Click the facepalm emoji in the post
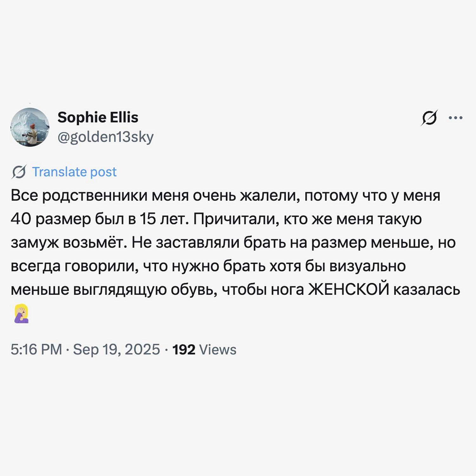The image size is (476, 476). coord(21,313)
